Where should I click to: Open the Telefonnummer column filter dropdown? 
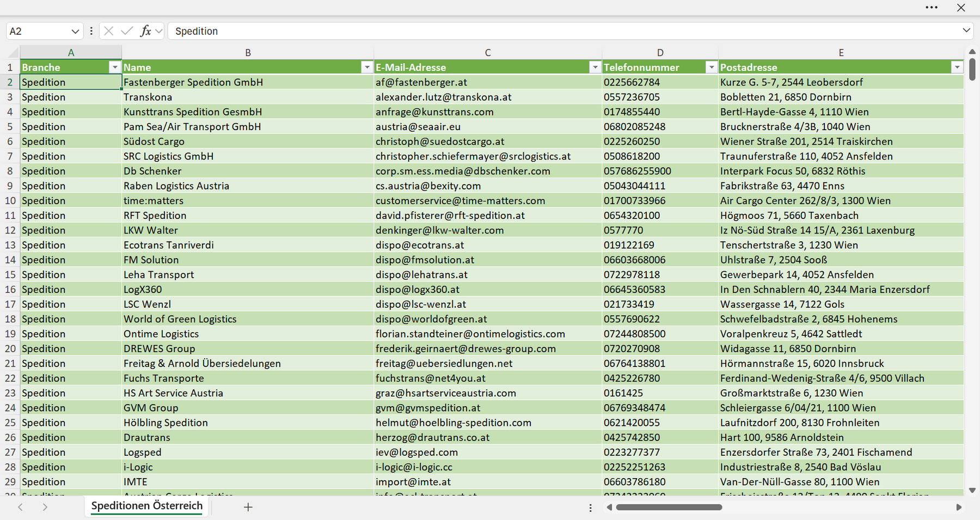[711, 67]
